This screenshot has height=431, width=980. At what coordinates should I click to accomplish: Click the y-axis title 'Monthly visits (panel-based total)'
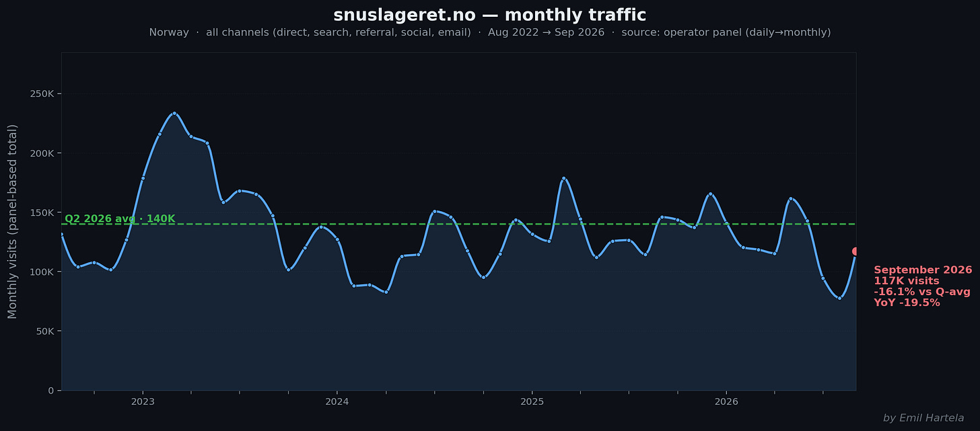point(13,221)
